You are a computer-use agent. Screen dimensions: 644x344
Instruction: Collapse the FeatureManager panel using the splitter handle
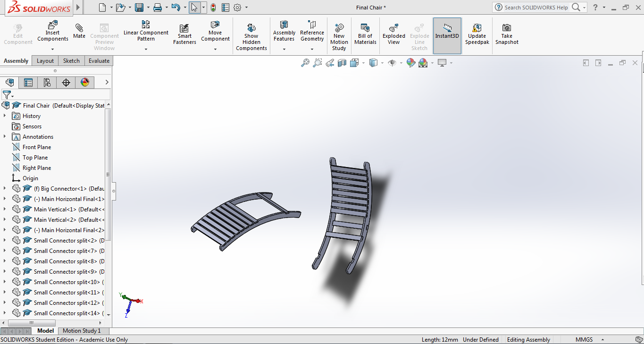114,192
